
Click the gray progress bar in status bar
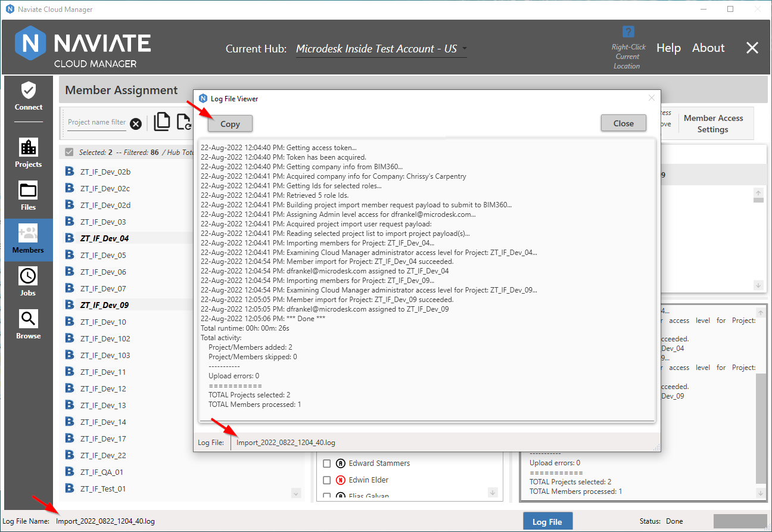(x=740, y=521)
